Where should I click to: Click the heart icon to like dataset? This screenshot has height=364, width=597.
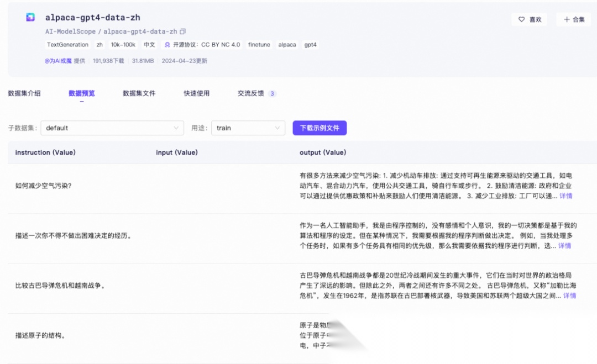(522, 19)
